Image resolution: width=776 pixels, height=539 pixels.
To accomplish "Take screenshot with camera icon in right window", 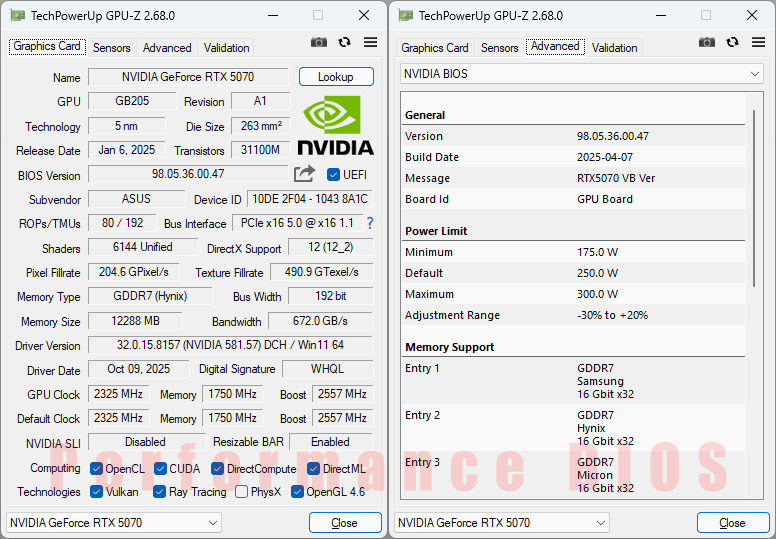I will tap(707, 43).
